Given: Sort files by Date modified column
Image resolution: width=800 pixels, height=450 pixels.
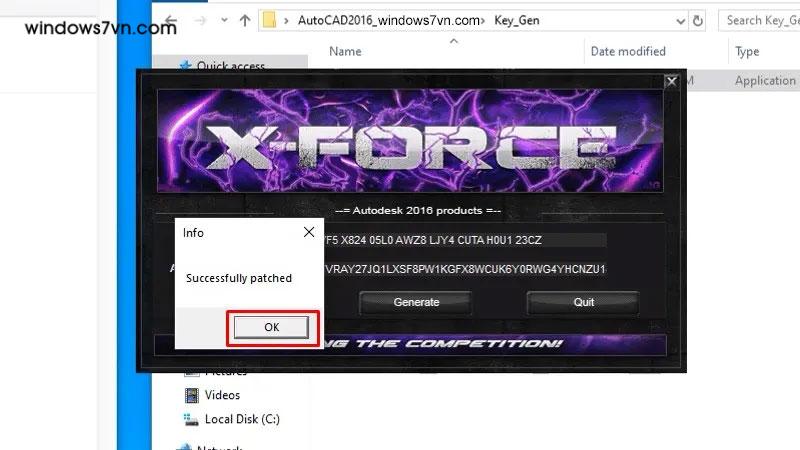Looking at the screenshot, I should pyautogui.click(x=628, y=52).
